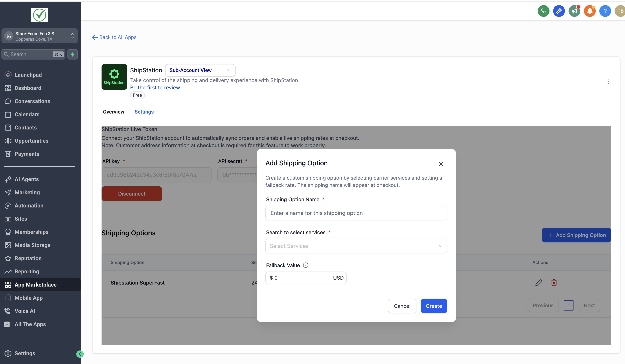Expand the Sub-Account View dropdown

click(x=200, y=70)
